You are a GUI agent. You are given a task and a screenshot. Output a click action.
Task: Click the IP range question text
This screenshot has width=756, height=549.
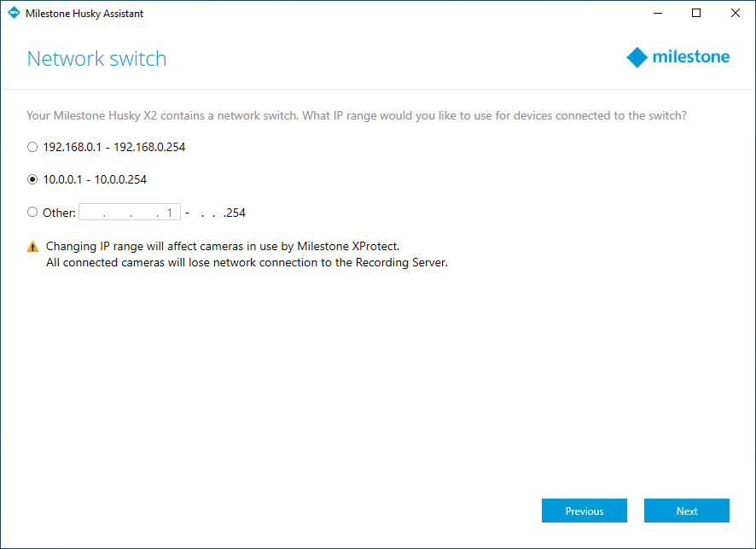point(357,116)
